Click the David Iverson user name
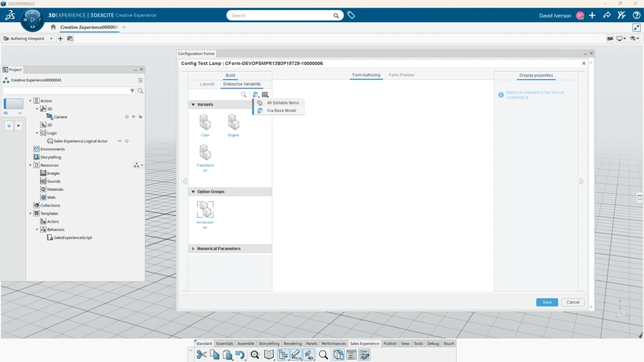The height and width of the screenshot is (362, 644). click(555, 15)
